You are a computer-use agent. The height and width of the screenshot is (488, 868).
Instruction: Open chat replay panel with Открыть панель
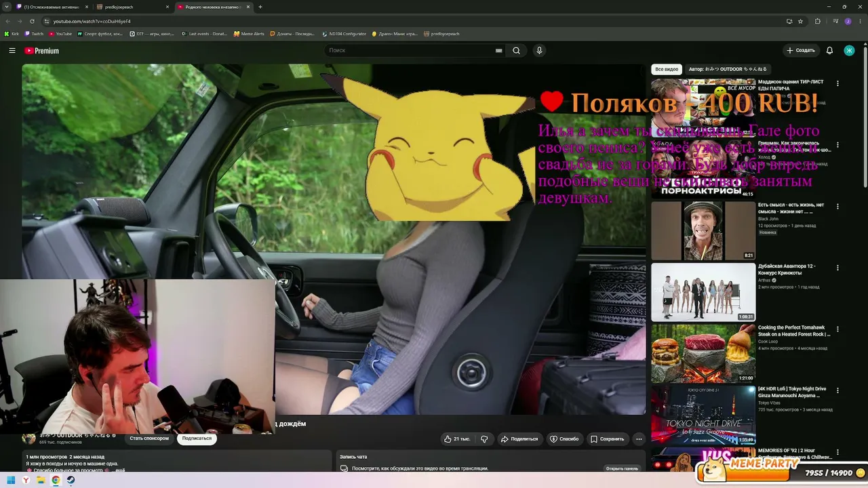[622, 468]
